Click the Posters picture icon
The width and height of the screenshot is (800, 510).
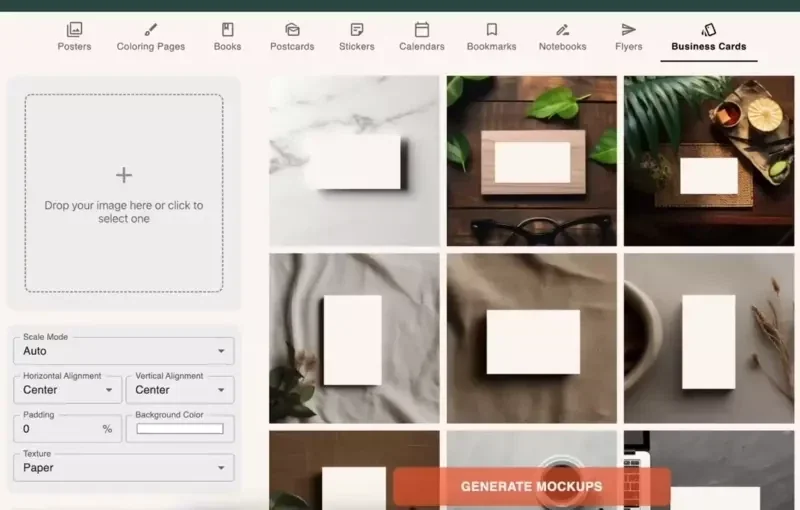[x=74, y=29]
